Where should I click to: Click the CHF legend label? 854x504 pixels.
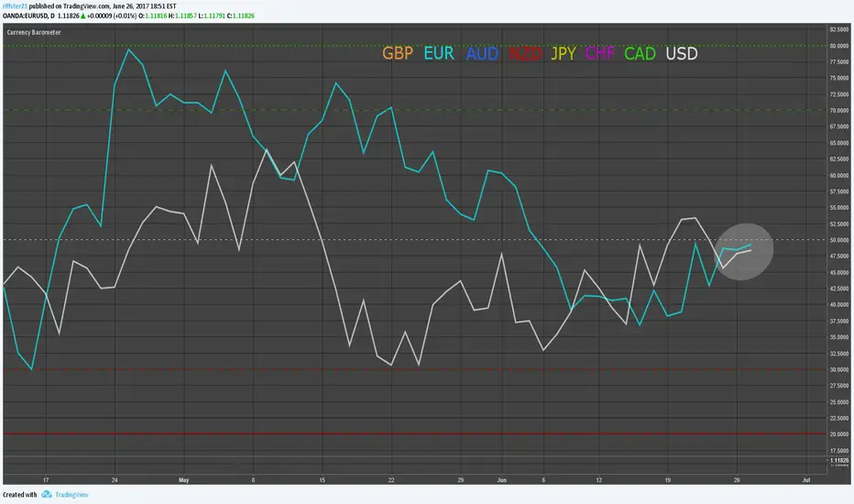coord(599,53)
